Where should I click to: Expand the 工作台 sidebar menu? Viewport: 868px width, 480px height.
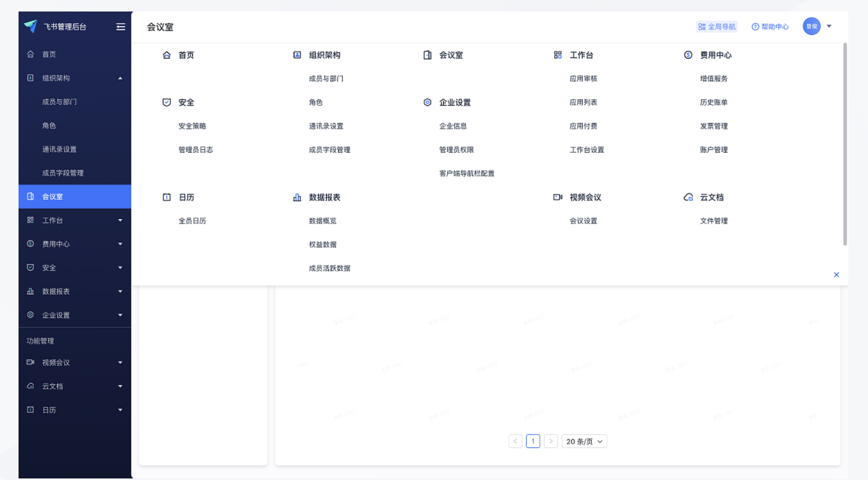[x=120, y=220]
